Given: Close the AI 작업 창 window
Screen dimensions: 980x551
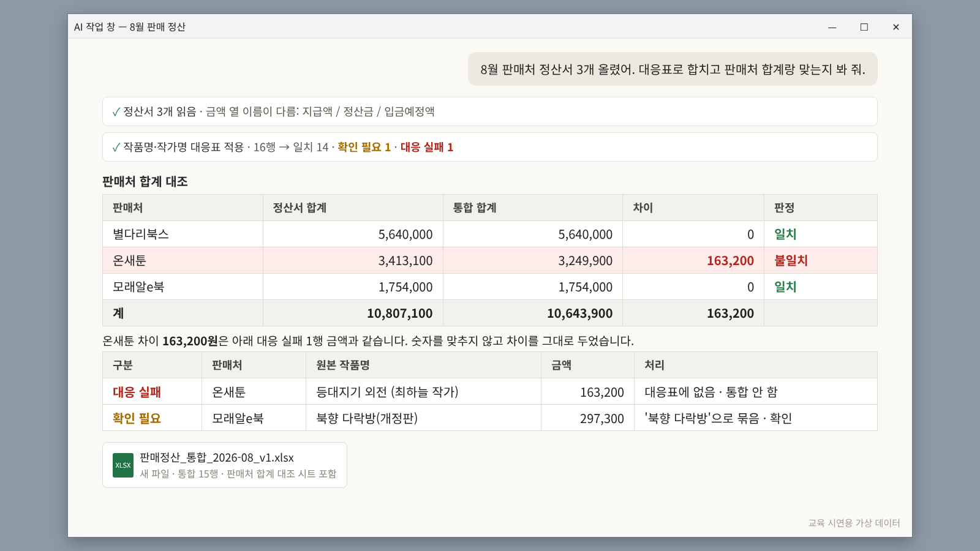Looking at the screenshot, I should point(896,27).
